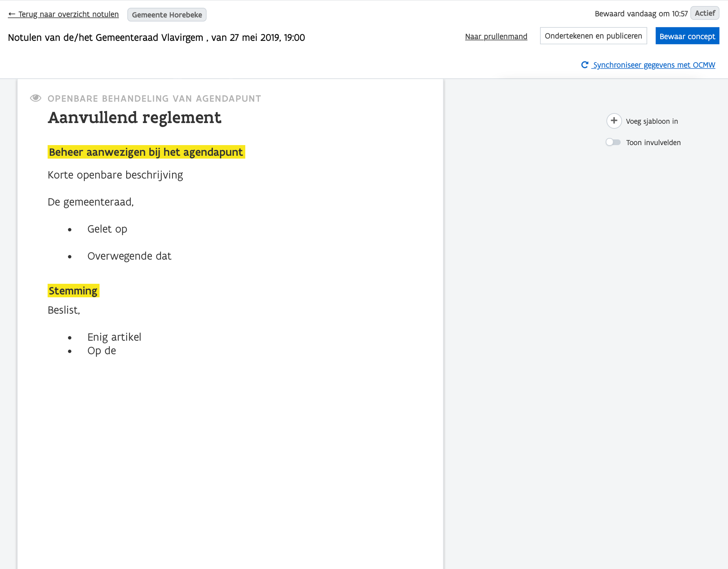Click the Gemeente Horebeke badge
Image resolution: width=728 pixels, height=569 pixels.
[x=167, y=15]
